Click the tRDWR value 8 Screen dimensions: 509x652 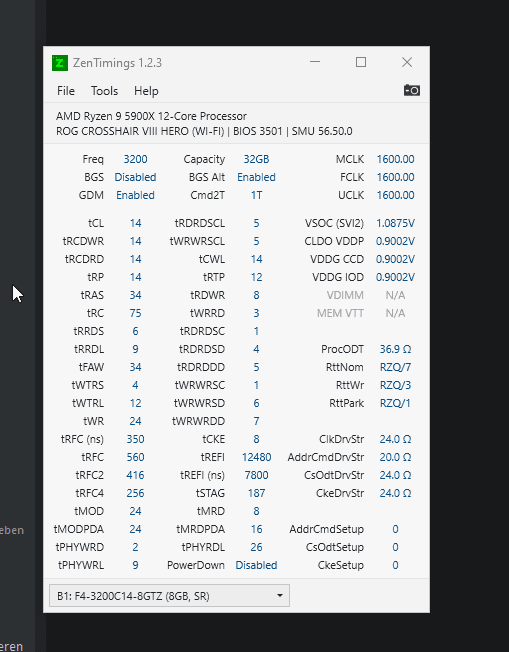256,295
